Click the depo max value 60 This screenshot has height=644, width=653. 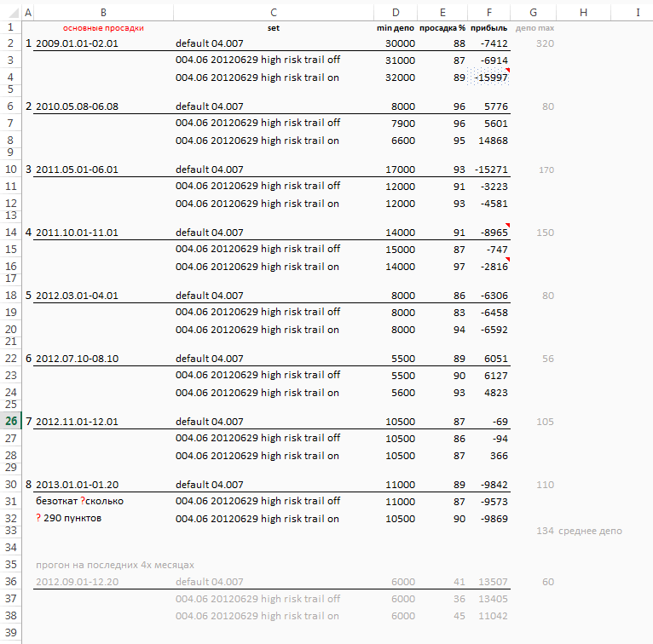pos(548,582)
